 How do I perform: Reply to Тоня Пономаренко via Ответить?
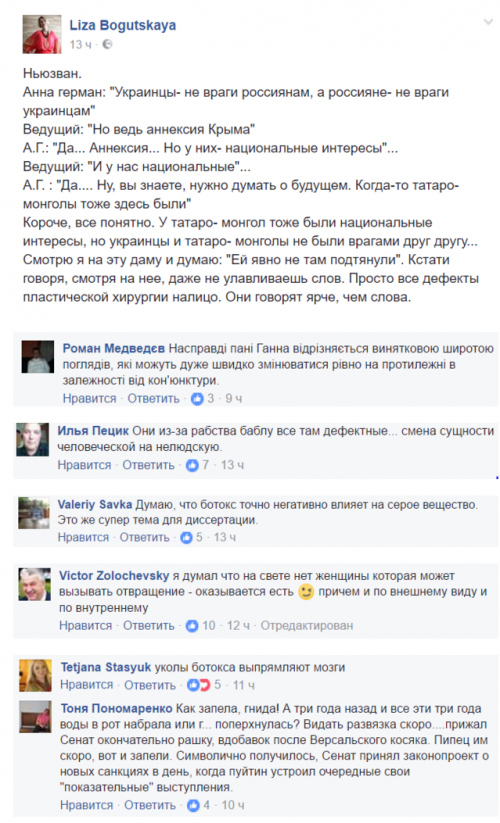coord(150,805)
